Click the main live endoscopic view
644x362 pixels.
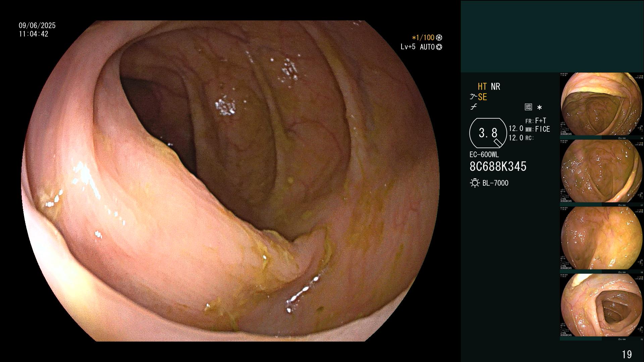[x=230, y=181]
